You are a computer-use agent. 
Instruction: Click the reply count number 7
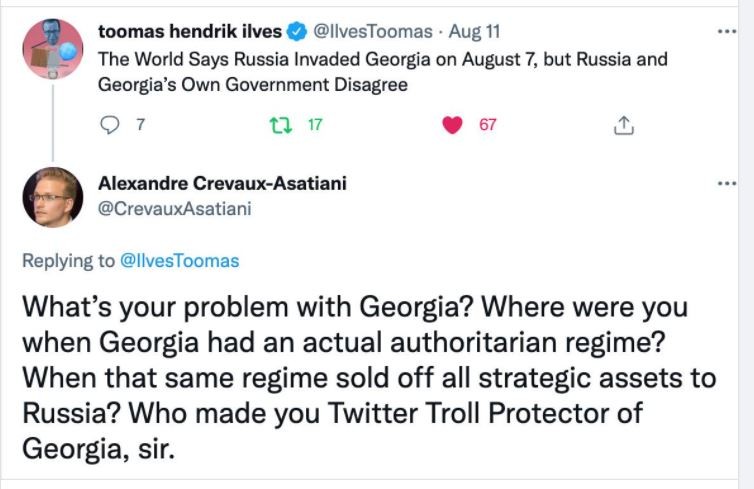141,125
